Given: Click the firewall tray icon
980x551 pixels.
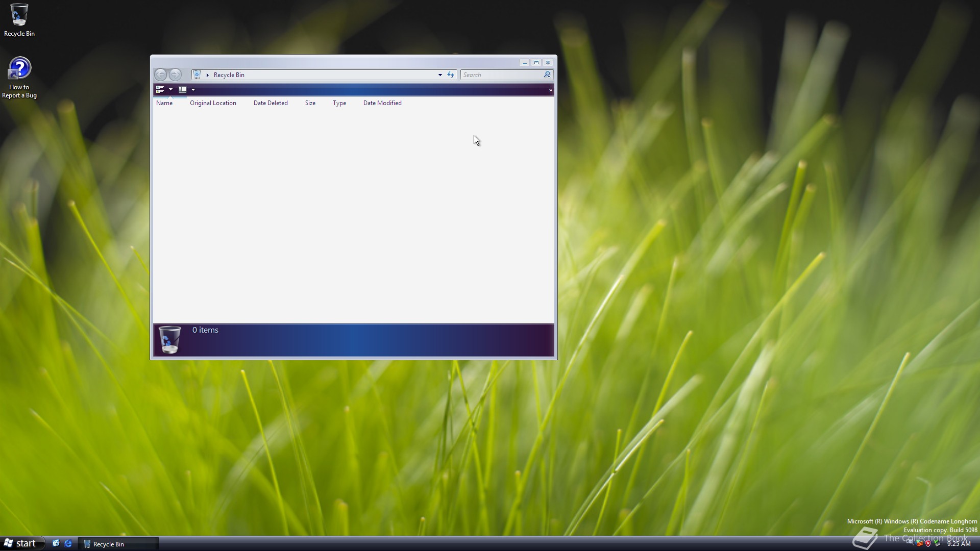Looking at the screenshot, I should [x=919, y=543].
